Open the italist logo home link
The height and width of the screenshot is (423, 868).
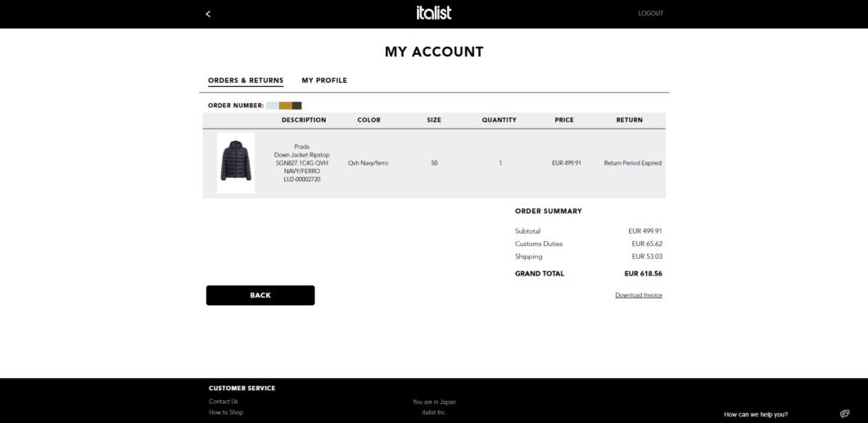click(433, 13)
